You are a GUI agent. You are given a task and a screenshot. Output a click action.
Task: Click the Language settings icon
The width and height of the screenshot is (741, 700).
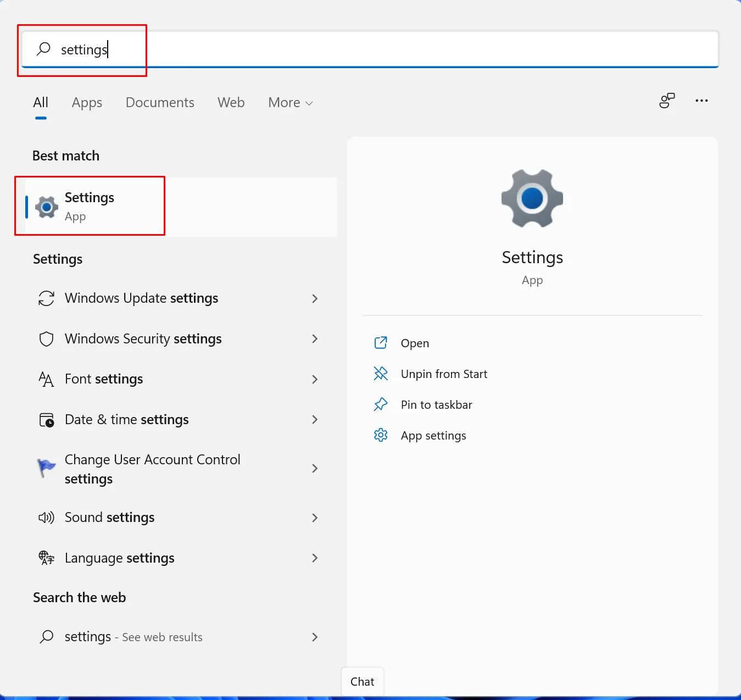point(46,558)
